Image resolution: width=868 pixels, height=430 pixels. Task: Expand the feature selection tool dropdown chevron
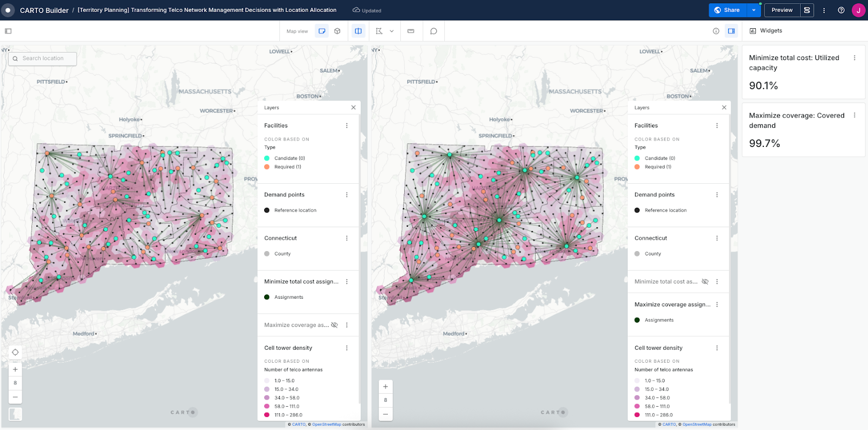click(x=392, y=31)
